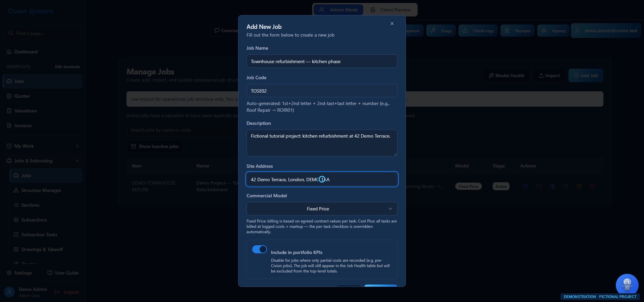Click into the Job Code field
The image size is (644, 302).
(322, 91)
